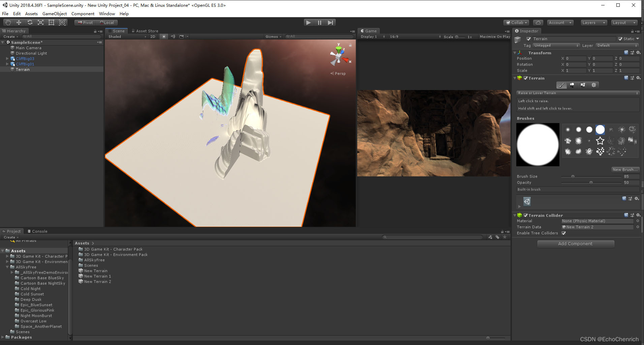Select the Rect Transform tool
The image size is (644, 345).
click(51, 23)
